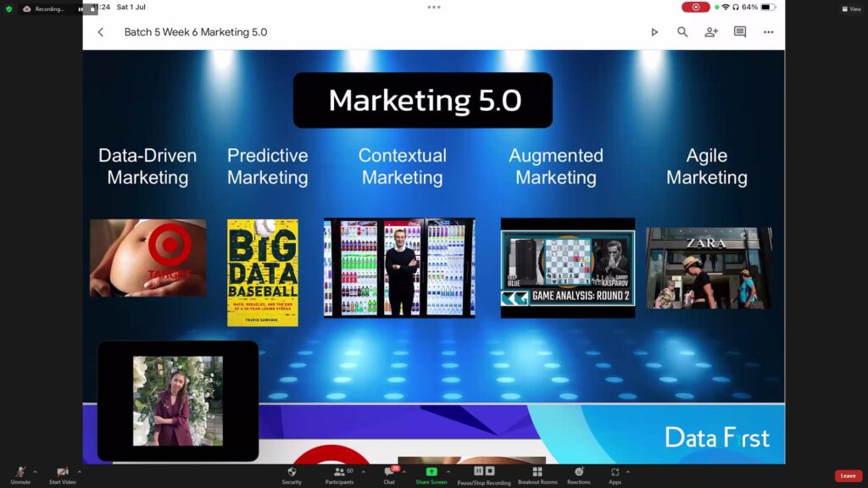The height and width of the screenshot is (488, 868).
Task: Click the Data First text on next slide
Action: (x=717, y=438)
